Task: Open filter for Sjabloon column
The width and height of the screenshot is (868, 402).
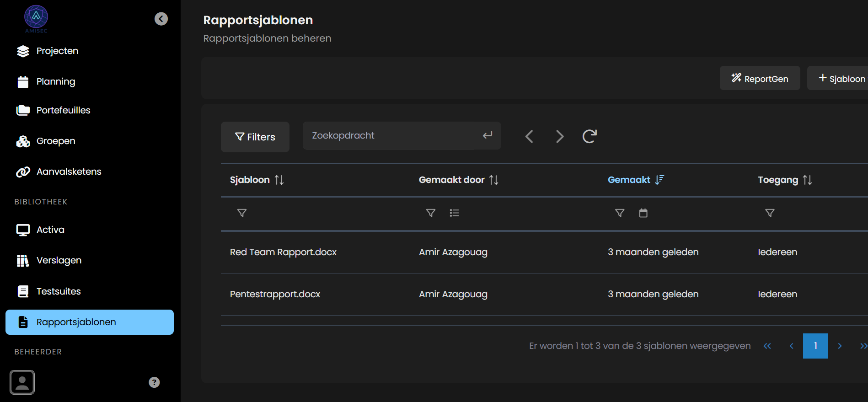Action: [x=242, y=213]
